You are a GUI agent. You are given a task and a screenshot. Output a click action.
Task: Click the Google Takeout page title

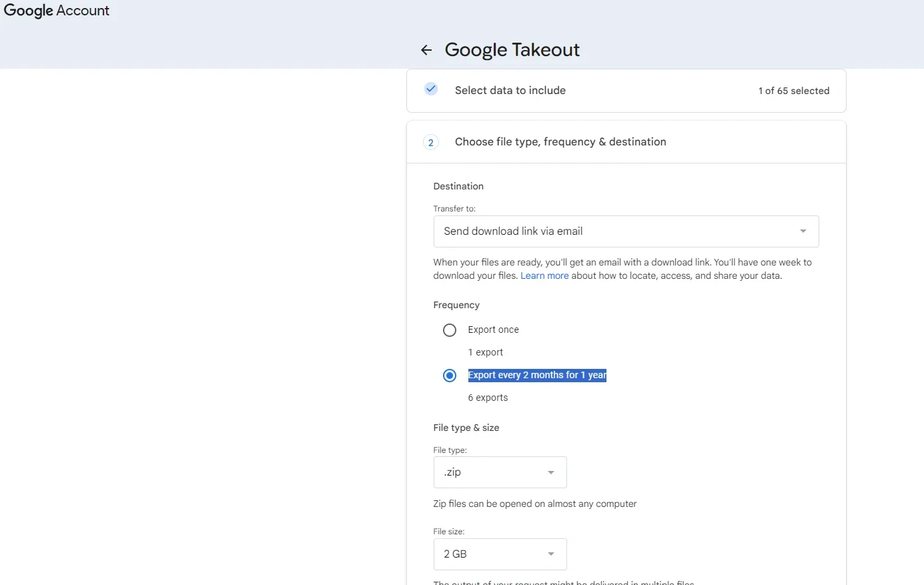(x=512, y=50)
